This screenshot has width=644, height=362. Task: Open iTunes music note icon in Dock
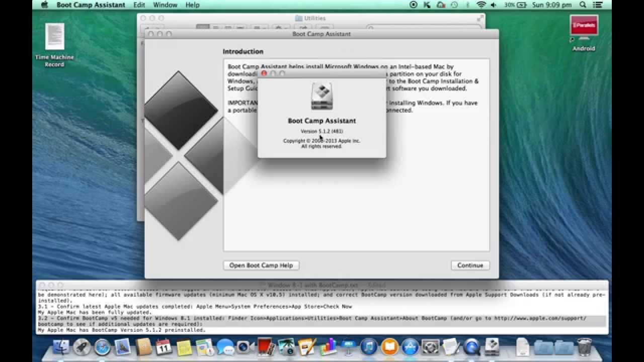click(369, 348)
